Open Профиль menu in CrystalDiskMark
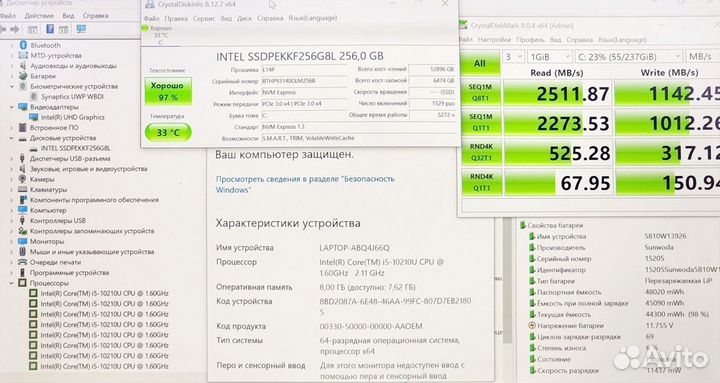This screenshot has height=383, width=720. pyautogui.click(x=530, y=40)
